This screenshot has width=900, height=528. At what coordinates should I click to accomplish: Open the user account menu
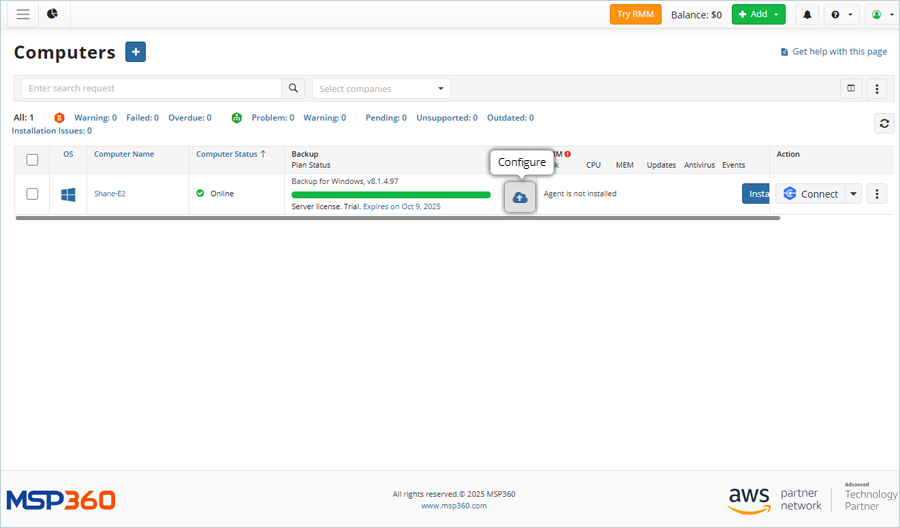(880, 15)
